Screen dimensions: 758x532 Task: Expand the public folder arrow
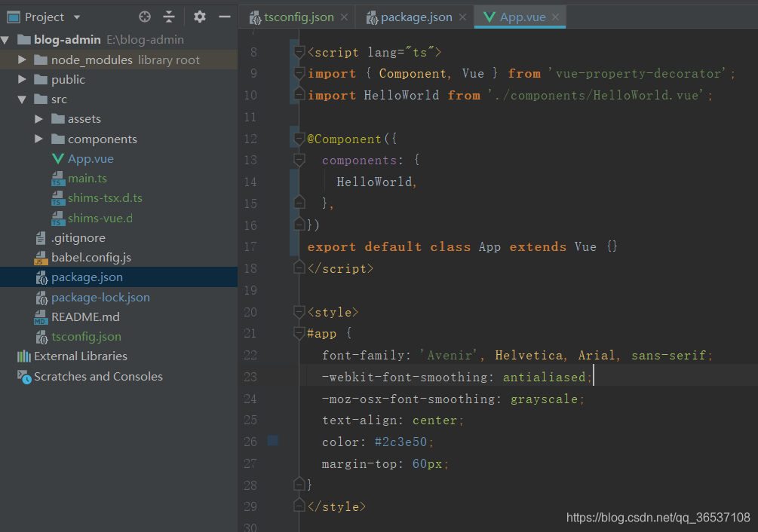tap(22, 79)
